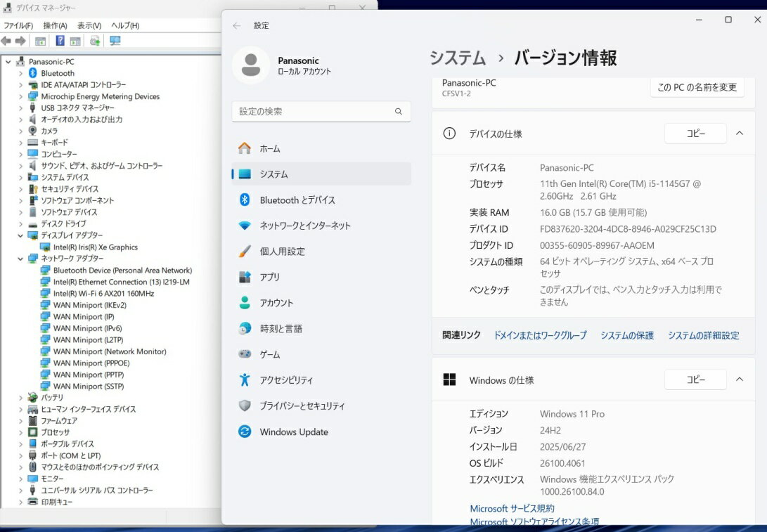Click the 設定の検索 search box

(x=314, y=112)
